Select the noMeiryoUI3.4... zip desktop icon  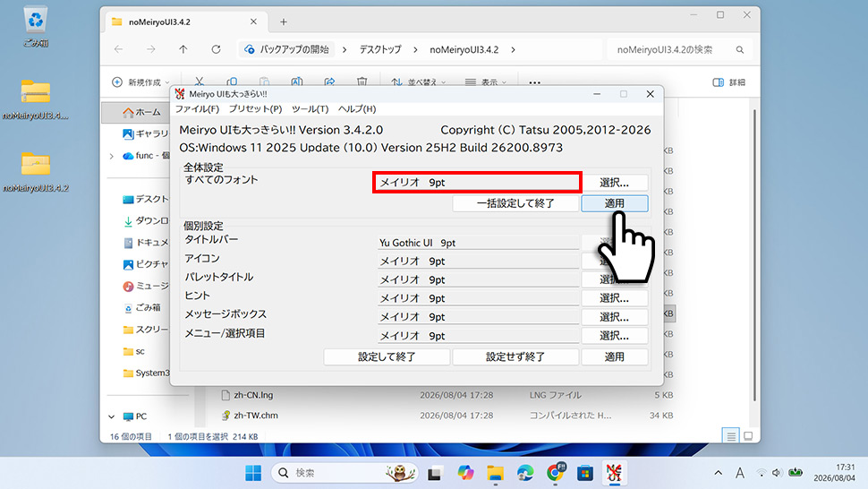36,99
